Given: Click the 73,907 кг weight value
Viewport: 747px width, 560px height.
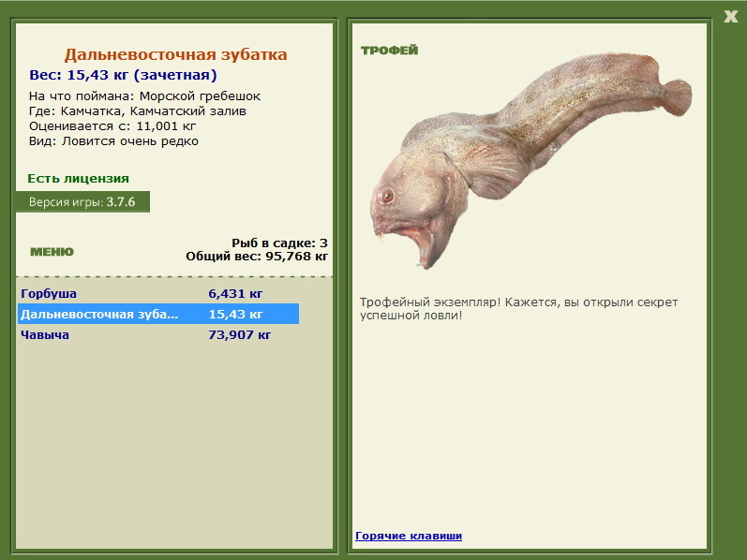Looking at the screenshot, I should click(x=239, y=334).
